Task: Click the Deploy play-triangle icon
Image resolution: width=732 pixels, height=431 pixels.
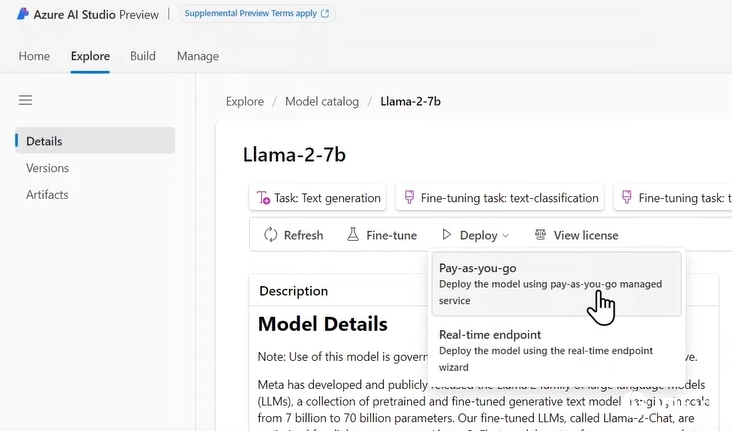Action: 447,234
